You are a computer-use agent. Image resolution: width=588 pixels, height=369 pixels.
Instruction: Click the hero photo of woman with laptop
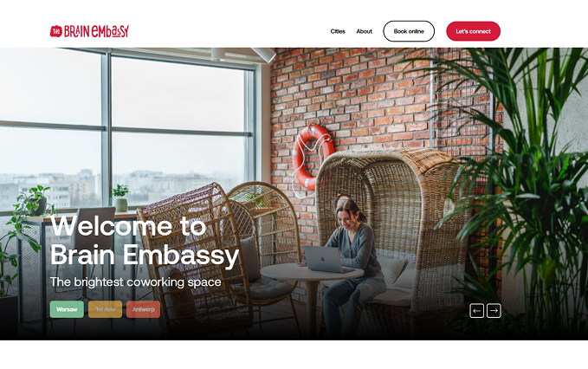[x=294, y=193]
